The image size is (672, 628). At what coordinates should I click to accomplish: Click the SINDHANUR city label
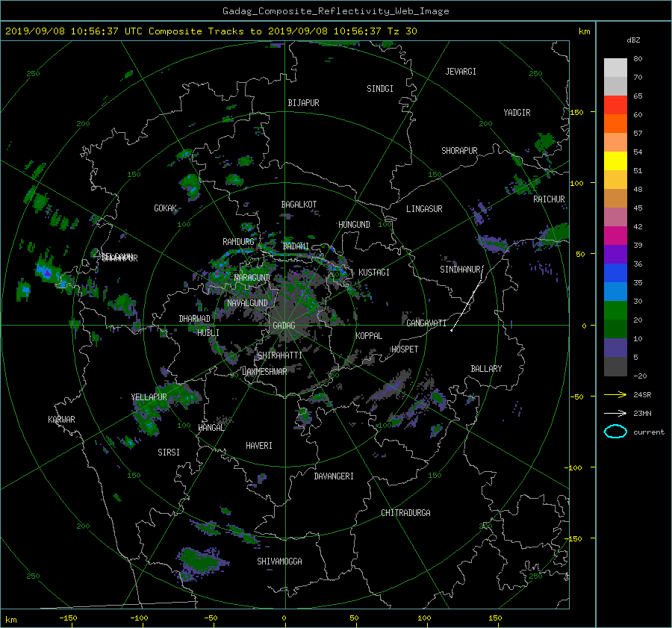point(460,270)
